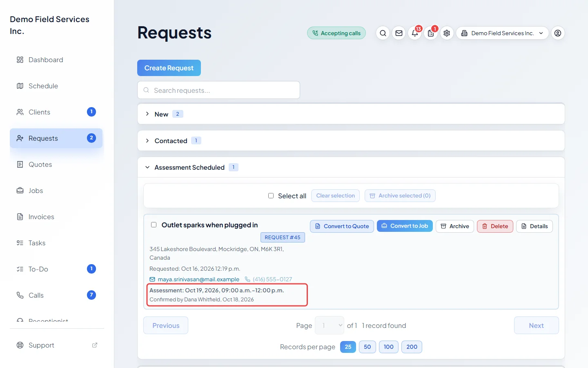Screen dimensions: 588x368
Task: Open the search magnifier icon in header
Action: [383, 33]
